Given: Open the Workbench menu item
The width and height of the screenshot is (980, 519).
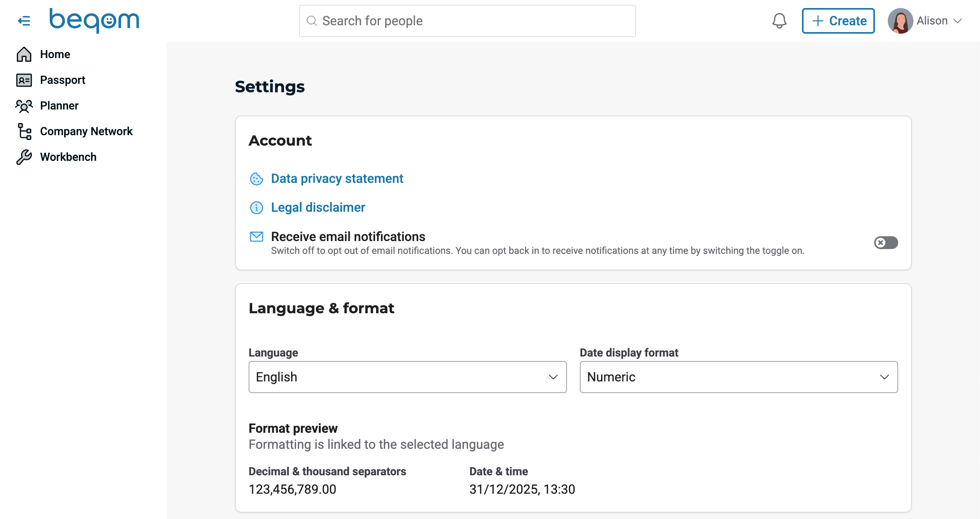Looking at the screenshot, I should point(68,157).
